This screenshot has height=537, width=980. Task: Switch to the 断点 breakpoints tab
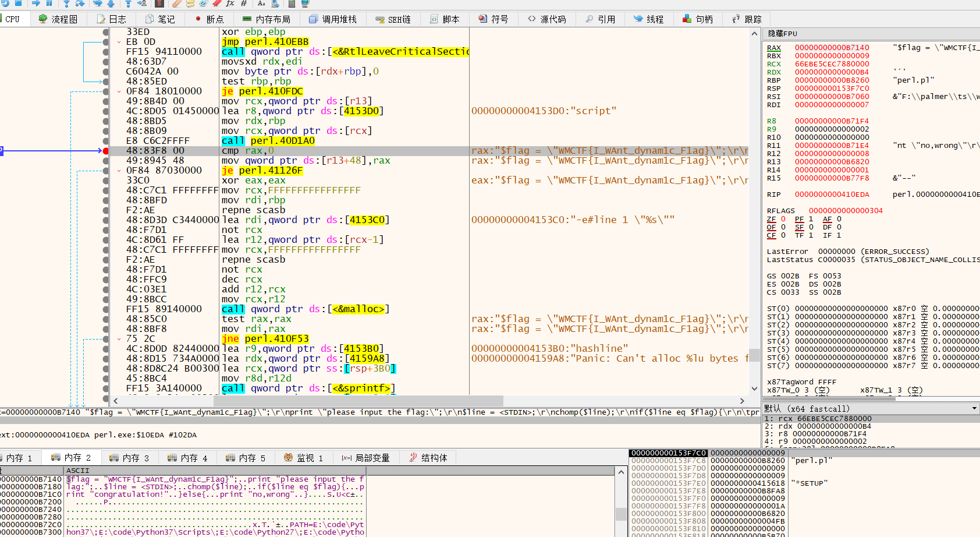pyautogui.click(x=209, y=19)
